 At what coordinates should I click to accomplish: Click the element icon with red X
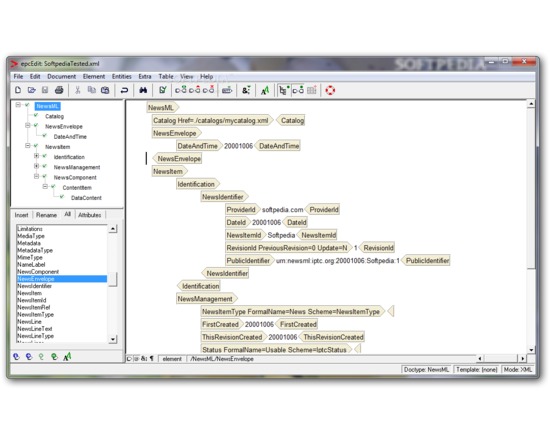point(208,90)
